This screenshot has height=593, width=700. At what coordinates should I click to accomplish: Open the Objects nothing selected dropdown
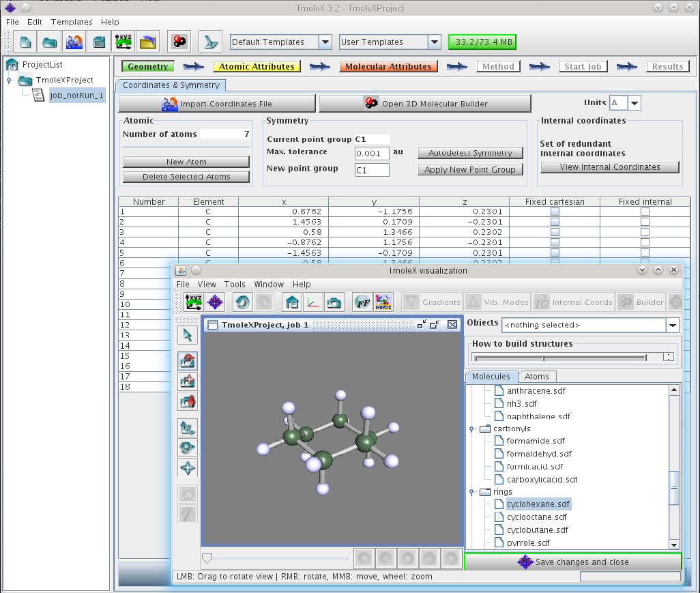(672, 325)
